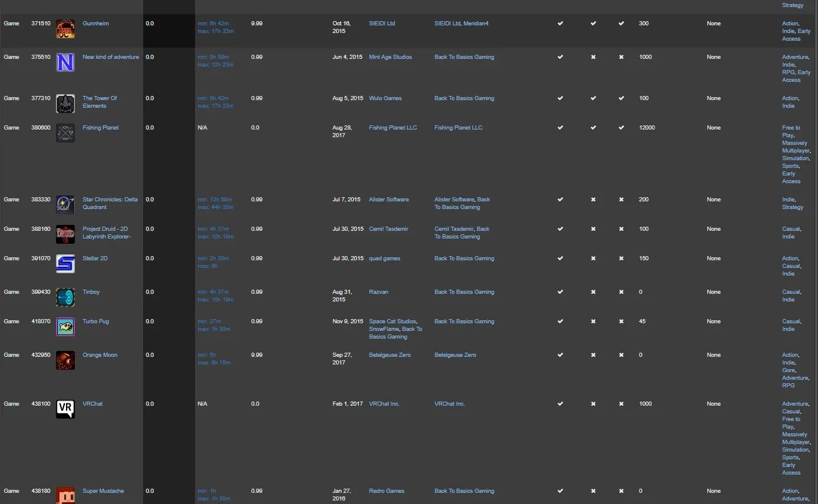Click app ID 380600 cell
Screen dimensions: 818x504
41,128
